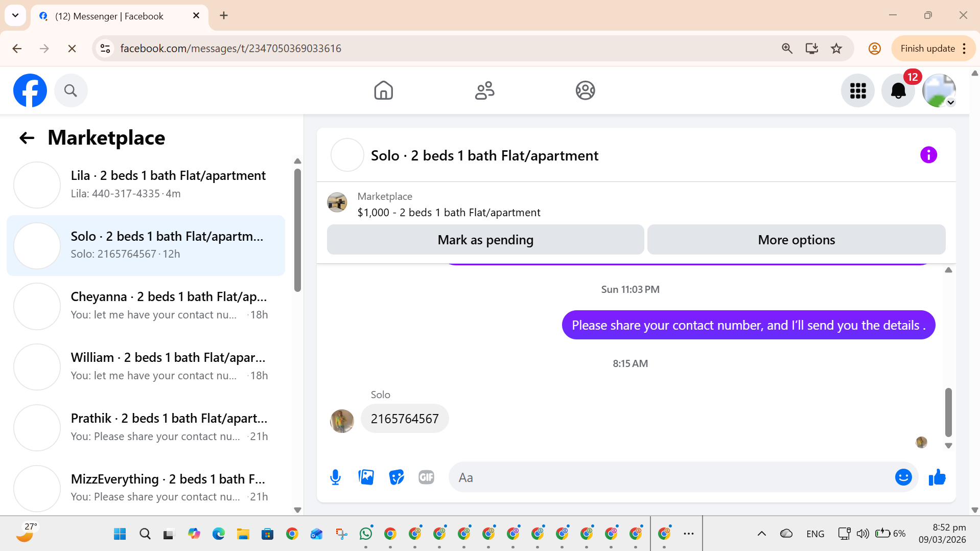
Task: Click message thread scroll up arrow
Action: [948, 270]
